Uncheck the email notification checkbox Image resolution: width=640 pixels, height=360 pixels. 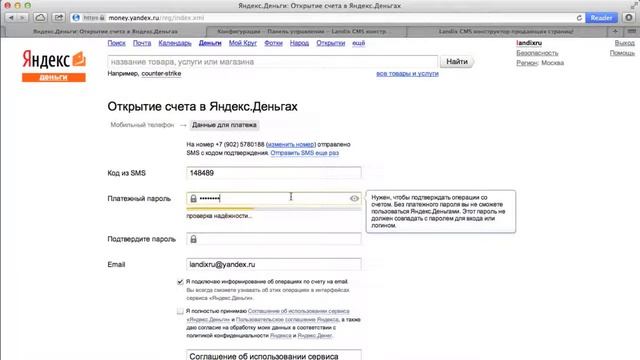pos(180,282)
